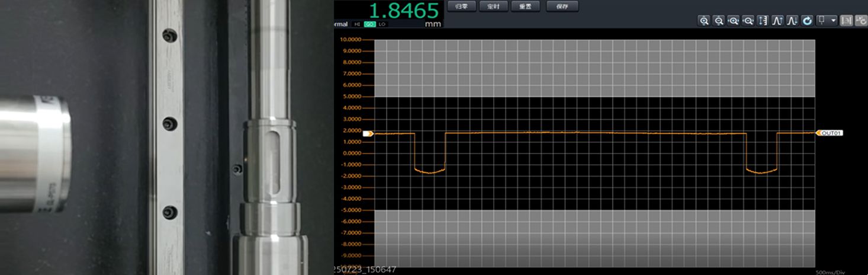Open the sensor head dropdown arrow
The height and width of the screenshot is (275, 868).
[x=834, y=21]
